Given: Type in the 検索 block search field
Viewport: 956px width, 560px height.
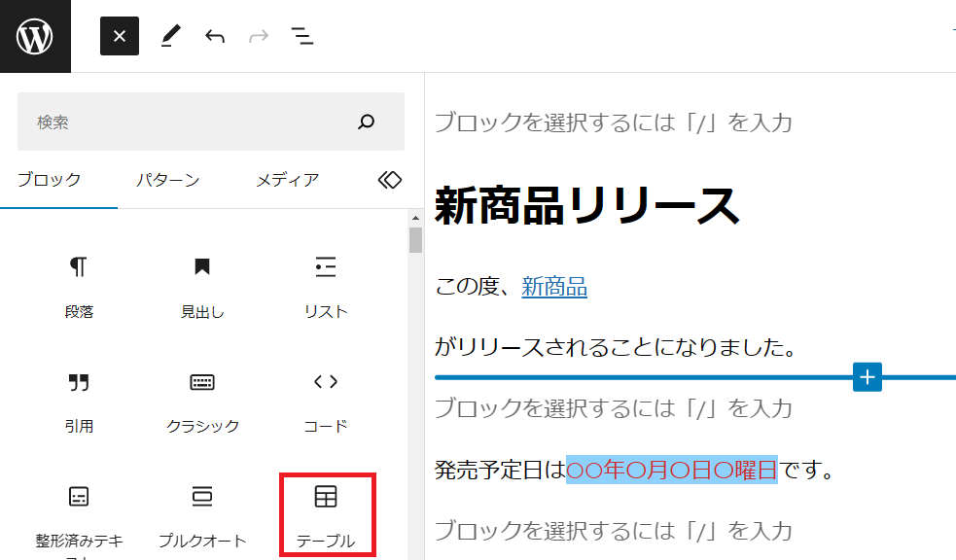Looking at the screenshot, I should (x=185, y=122).
